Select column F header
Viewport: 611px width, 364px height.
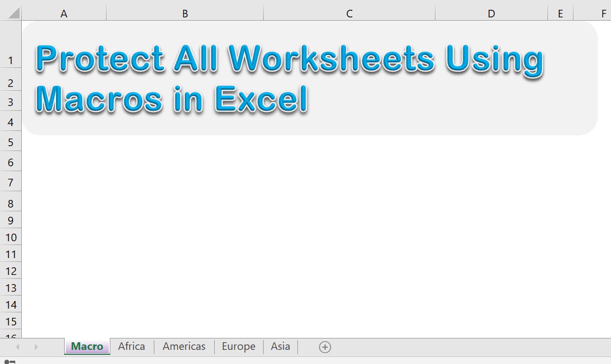[x=593, y=14]
